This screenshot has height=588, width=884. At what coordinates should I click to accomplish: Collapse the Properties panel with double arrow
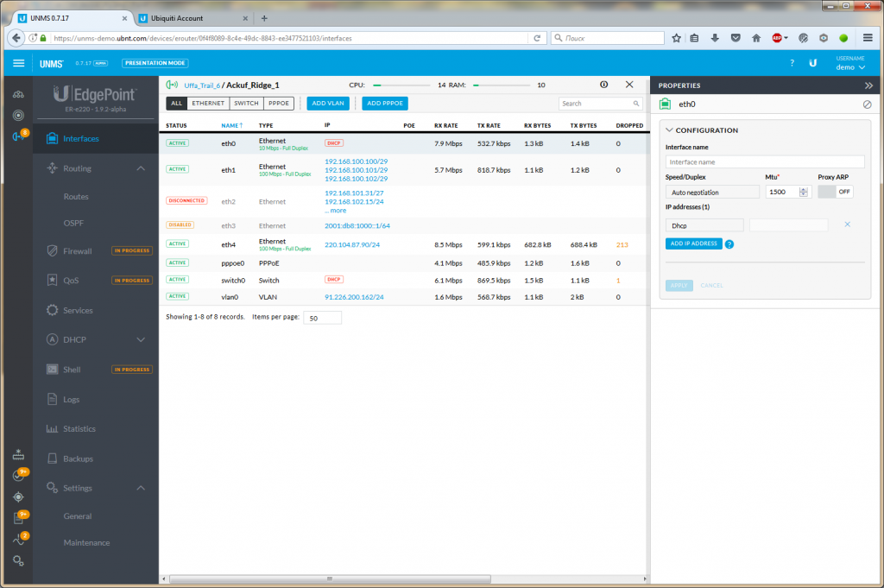coord(868,85)
